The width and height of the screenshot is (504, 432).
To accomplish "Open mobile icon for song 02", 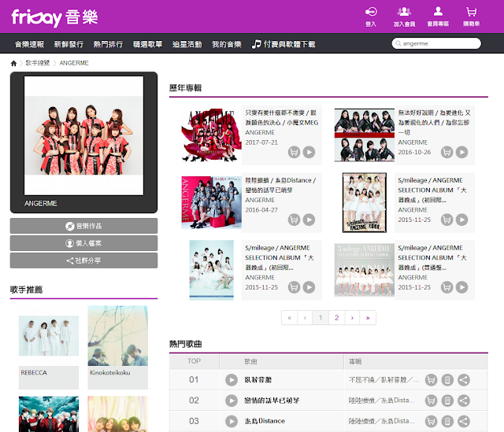I will (x=447, y=401).
